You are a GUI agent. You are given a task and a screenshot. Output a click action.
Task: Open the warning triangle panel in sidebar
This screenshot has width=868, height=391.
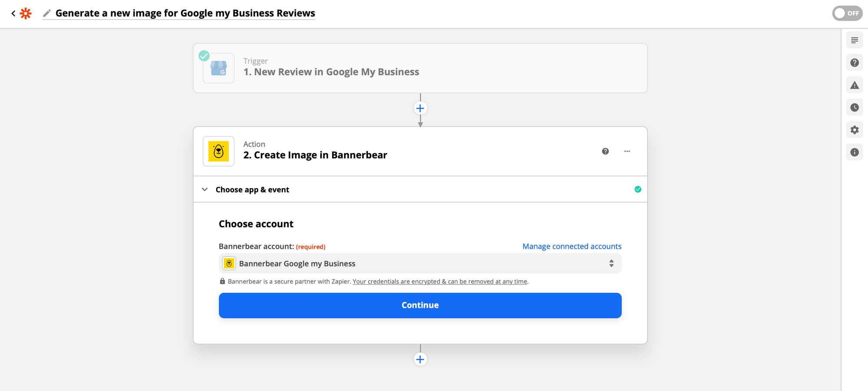855,85
